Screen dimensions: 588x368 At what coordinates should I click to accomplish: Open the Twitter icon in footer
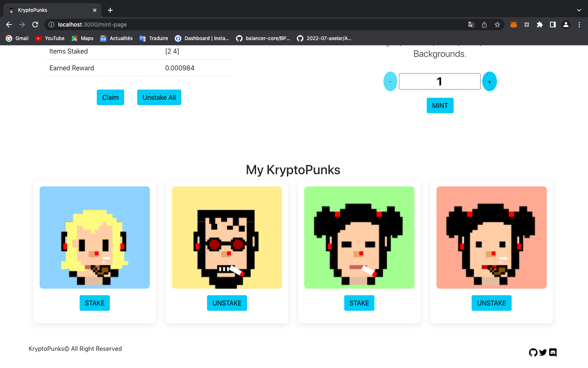(x=543, y=352)
